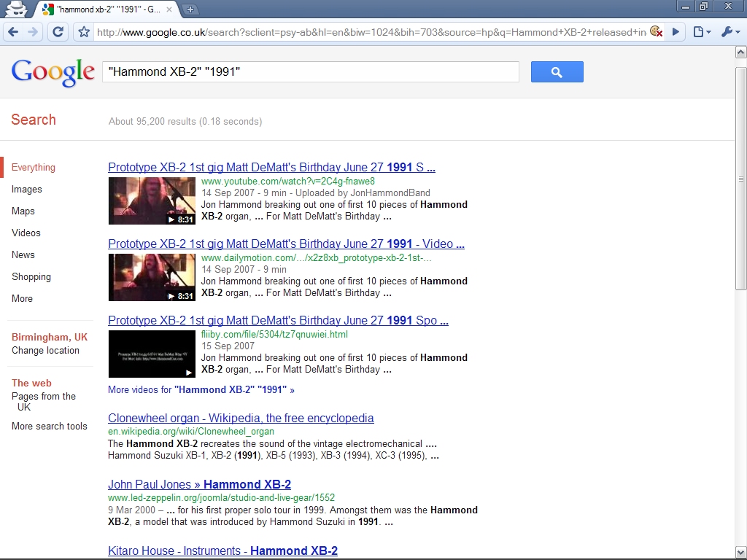Click the www.youtube.com/watch URL text
This screenshot has height=560, width=747.
point(287,181)
